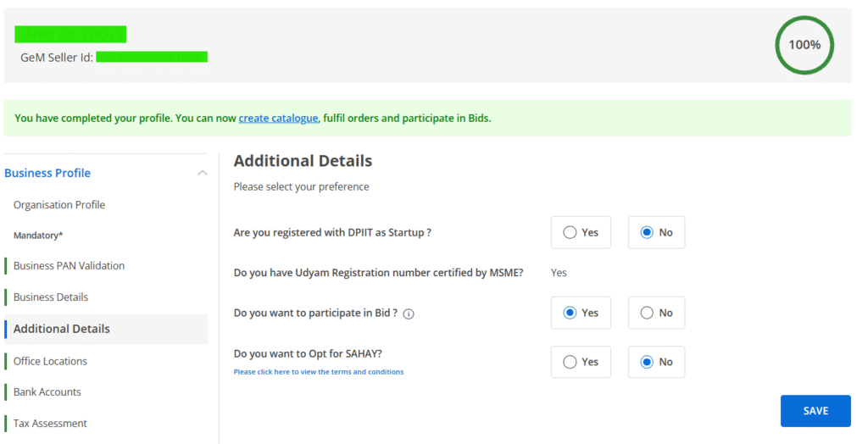Click the 100% profile completion circle
Screen dimensions: 868x444
[x=804, y=45]
